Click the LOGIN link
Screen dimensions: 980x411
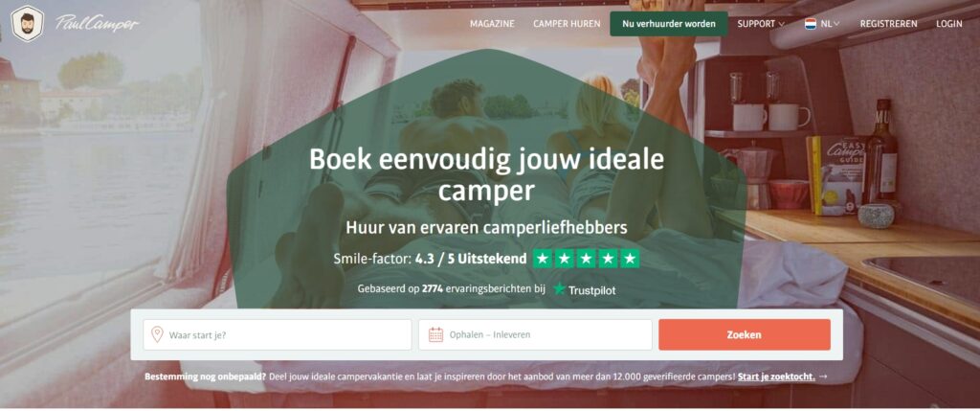point(948,24)
